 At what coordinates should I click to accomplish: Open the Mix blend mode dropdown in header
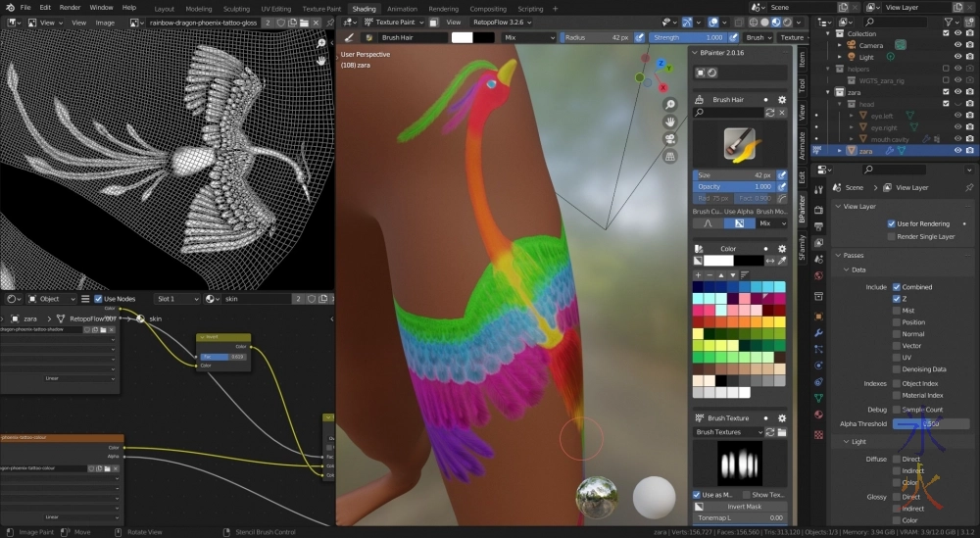coord(528,37)
